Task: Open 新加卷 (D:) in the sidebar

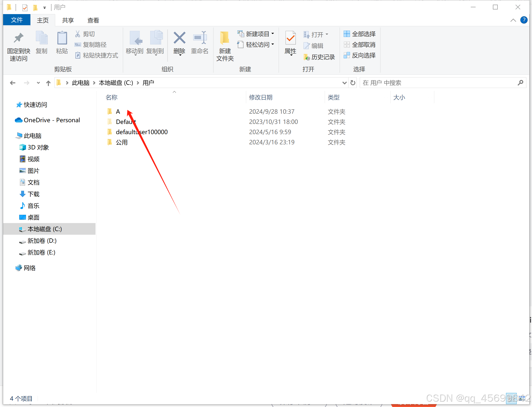Action: pos(42,241)
